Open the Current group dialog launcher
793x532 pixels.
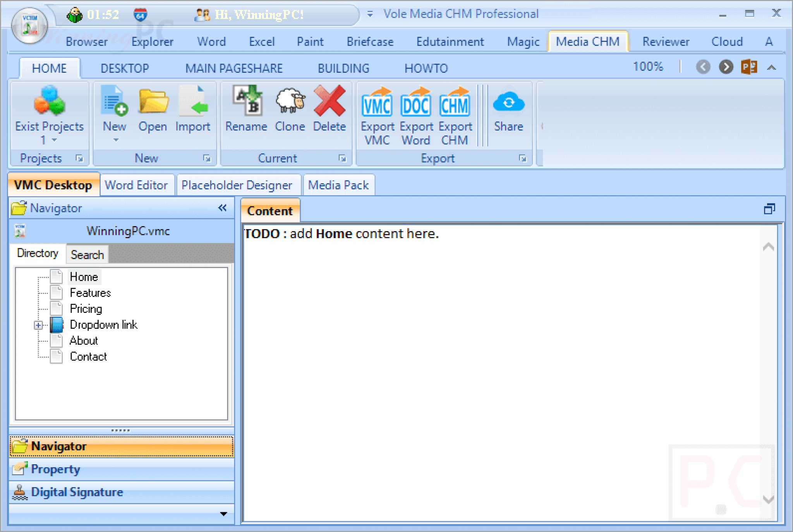pyautogui.click(x=342, y=158)
